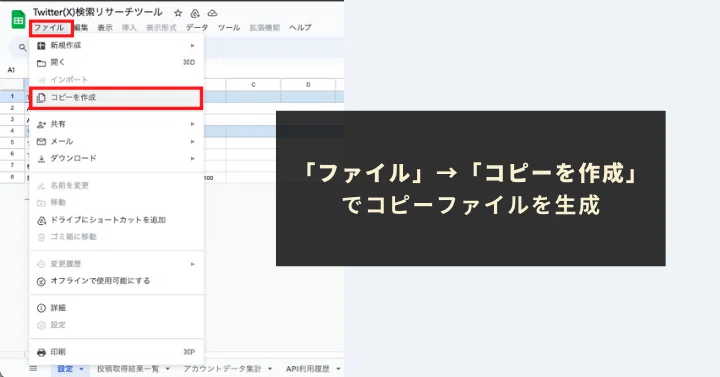720x377 pixels.
Task: Select 印刷 in the file menu
Action: click(x=116, y=352)
